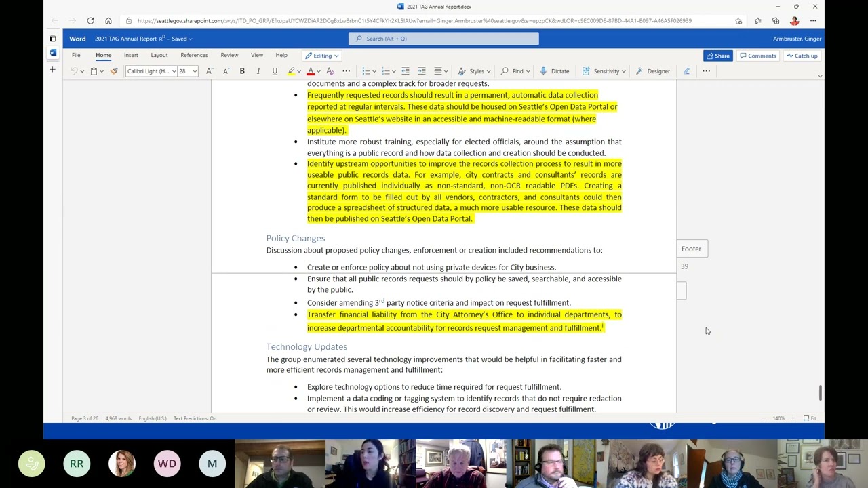Click the Editor pen icon
This screenshot has height=488, width=868.
coord(686,71)
